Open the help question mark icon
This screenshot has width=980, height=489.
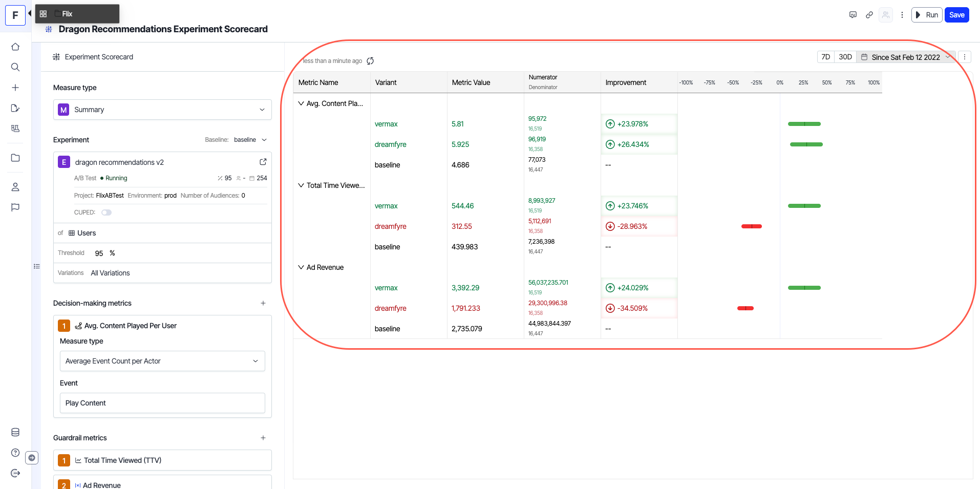click(x=15, y=453)
